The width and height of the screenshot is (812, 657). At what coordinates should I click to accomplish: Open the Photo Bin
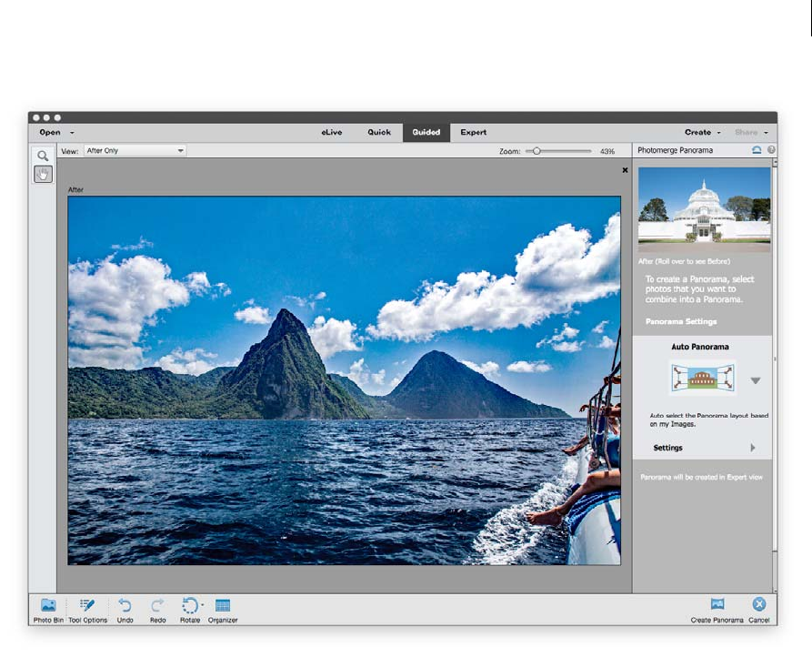pyautogui.click(x=48, y=610)
